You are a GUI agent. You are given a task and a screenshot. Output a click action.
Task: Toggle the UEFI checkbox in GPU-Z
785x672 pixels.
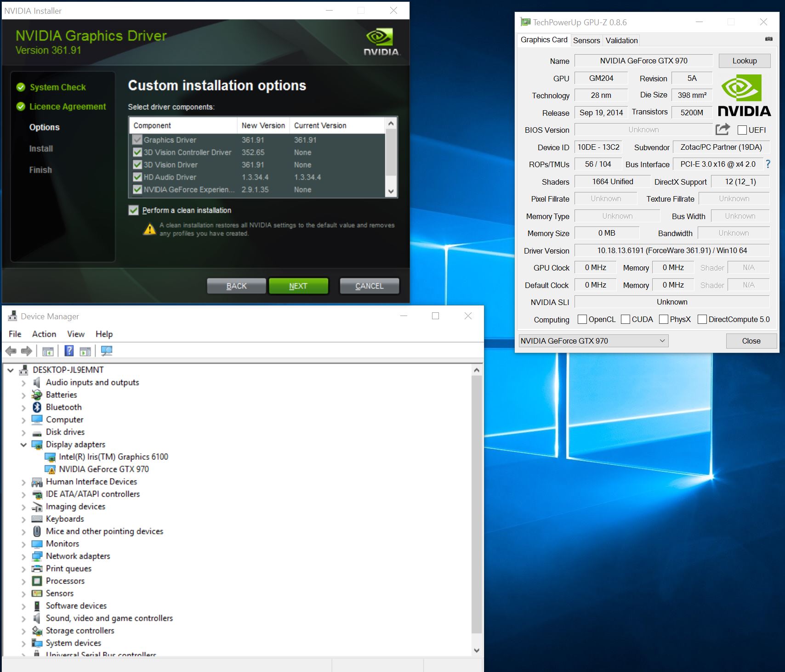(x=742, y=130)
